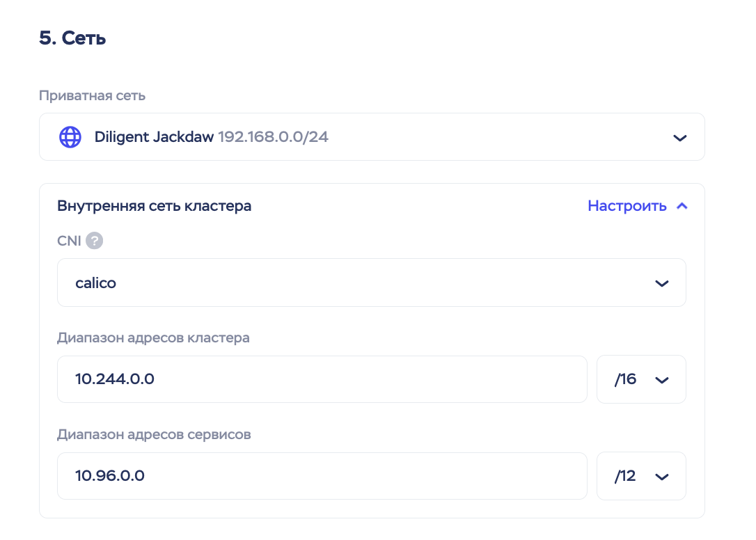This screenshot has width=756, height=540.
Task: Expand the private network chevron arrow
Action: 680,138
